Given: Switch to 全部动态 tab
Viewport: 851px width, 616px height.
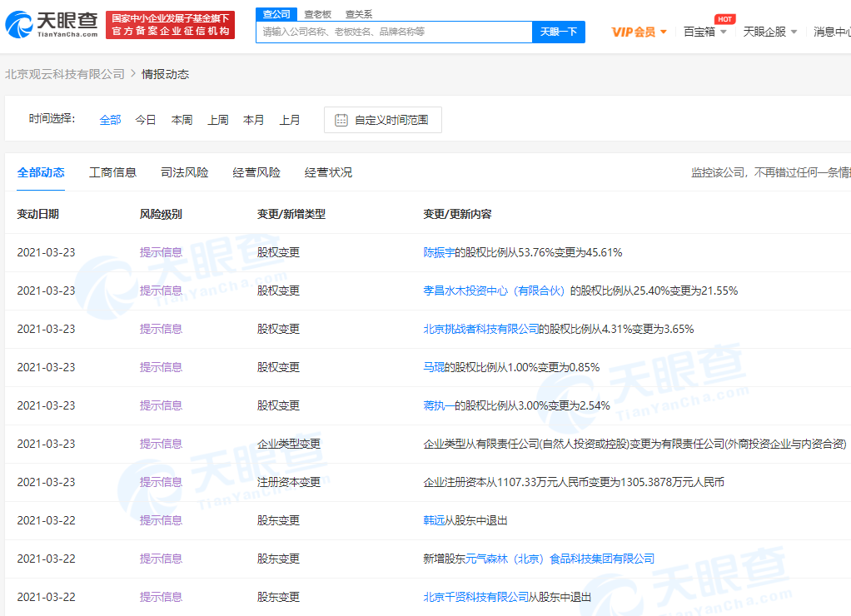Looking at the screenshot, I should [x=41, y=172].
